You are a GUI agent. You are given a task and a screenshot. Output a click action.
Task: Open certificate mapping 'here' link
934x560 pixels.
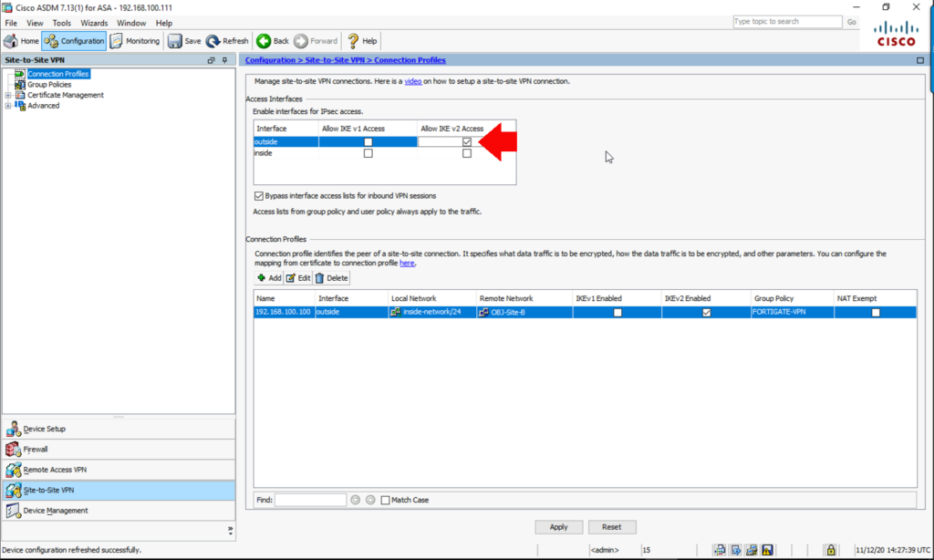pos(407,264)
